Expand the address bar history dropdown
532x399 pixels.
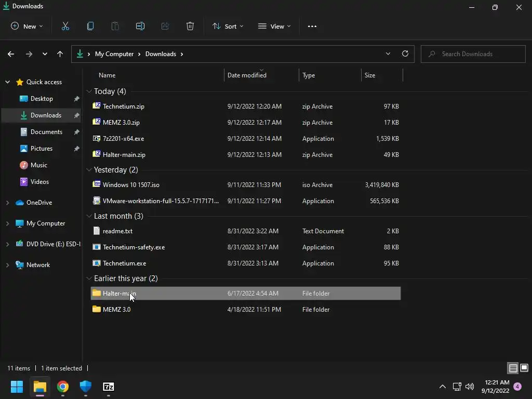(388, 54)
